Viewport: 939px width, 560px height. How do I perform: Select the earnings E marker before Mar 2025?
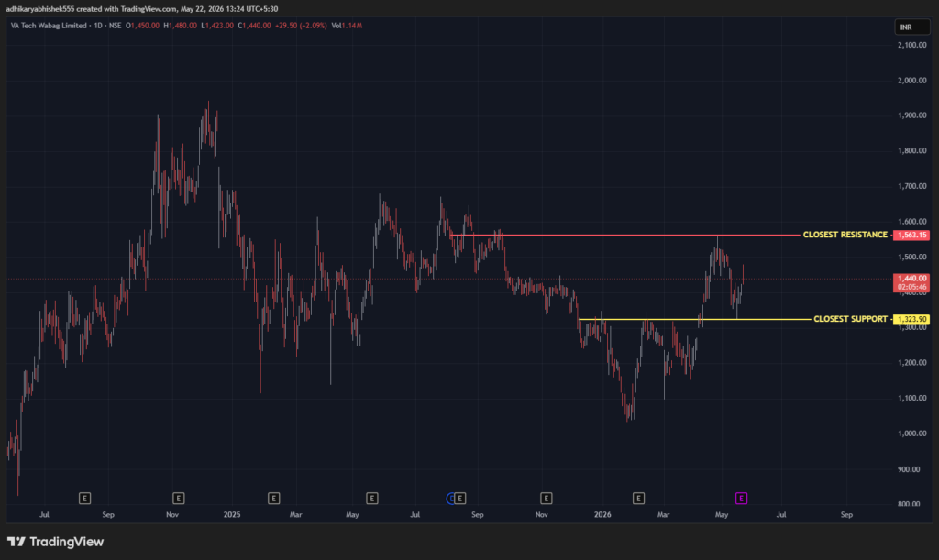pos(273,499)
